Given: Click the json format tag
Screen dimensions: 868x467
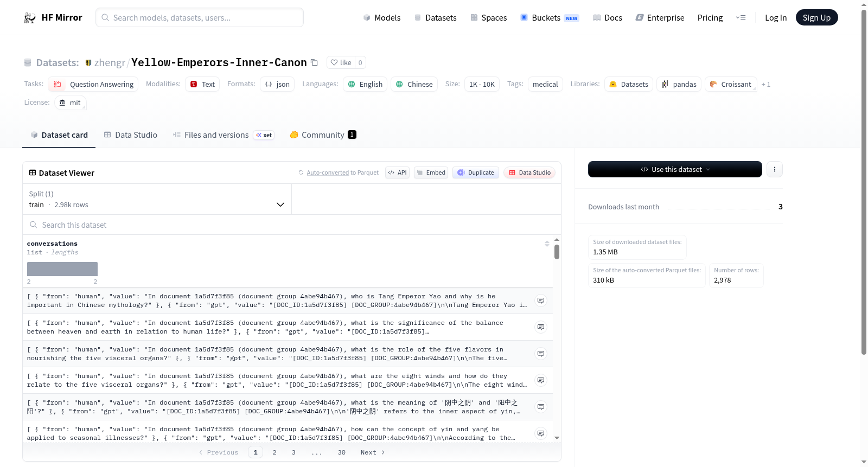Looking at the screenshot, I should pos(277,84).
